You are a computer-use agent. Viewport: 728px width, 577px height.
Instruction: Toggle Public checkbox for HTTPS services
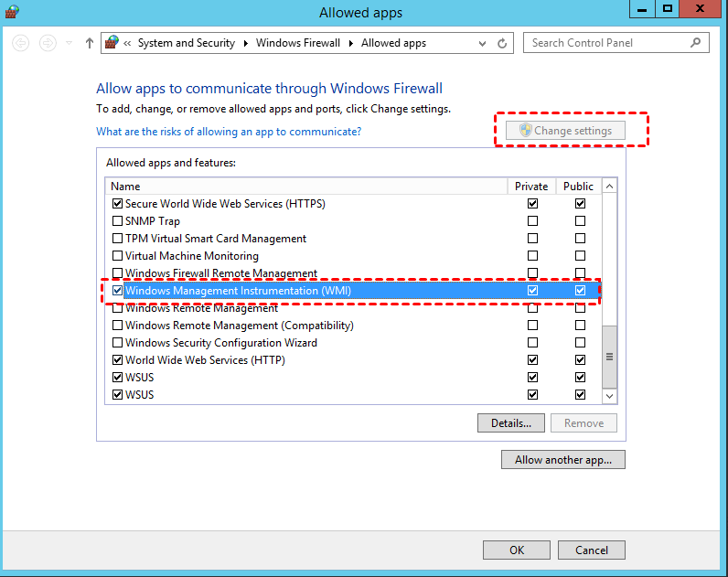point(580,203)
